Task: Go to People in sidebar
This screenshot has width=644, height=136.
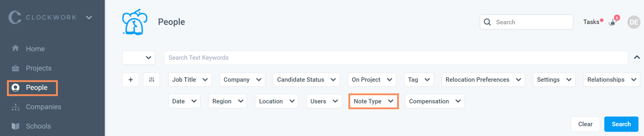Action: pyautogui.click(x=32, y=88)
